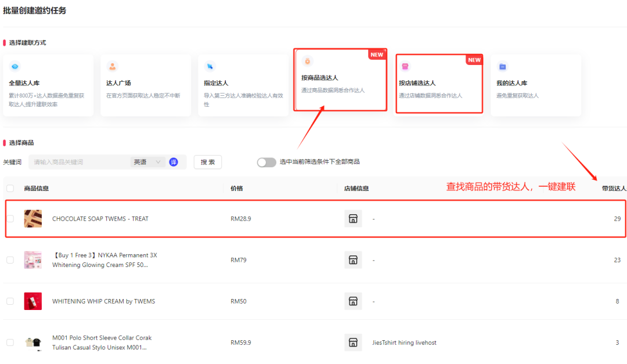Check the WHITENING WHIP CREAM checkbox
The height and width of the screenshot is (364, 627).
10,301
